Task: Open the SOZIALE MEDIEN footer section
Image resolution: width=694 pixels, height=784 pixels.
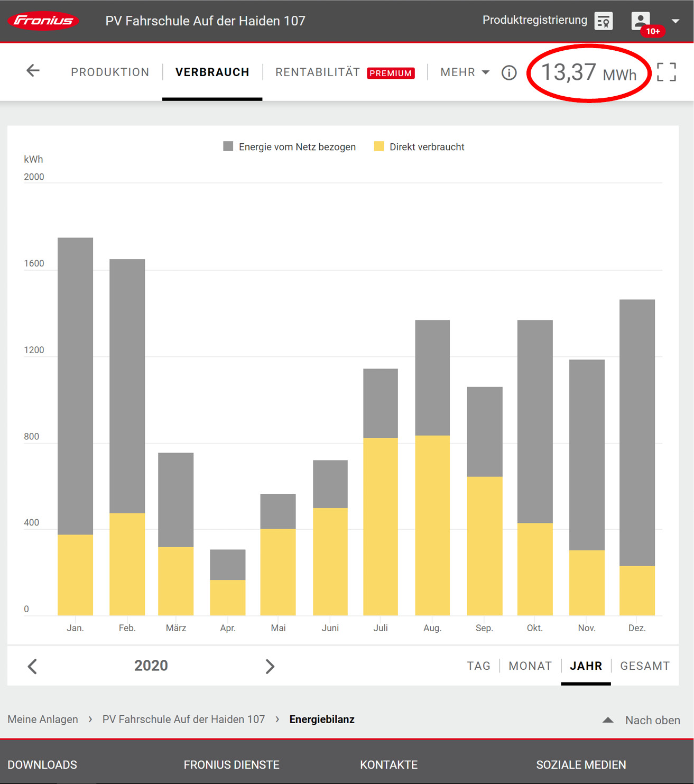Action: [581, 765]
